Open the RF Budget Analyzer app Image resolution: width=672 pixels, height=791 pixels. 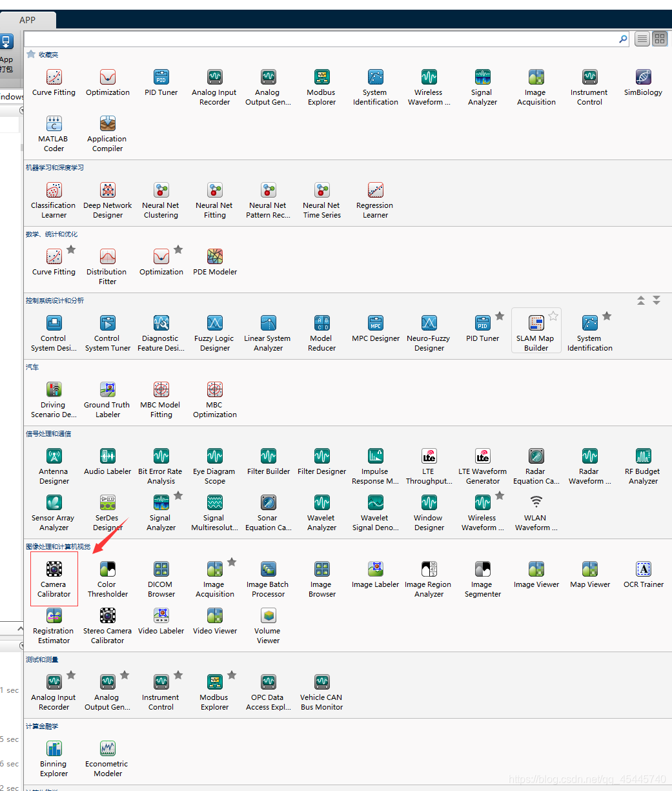[644, 466]
